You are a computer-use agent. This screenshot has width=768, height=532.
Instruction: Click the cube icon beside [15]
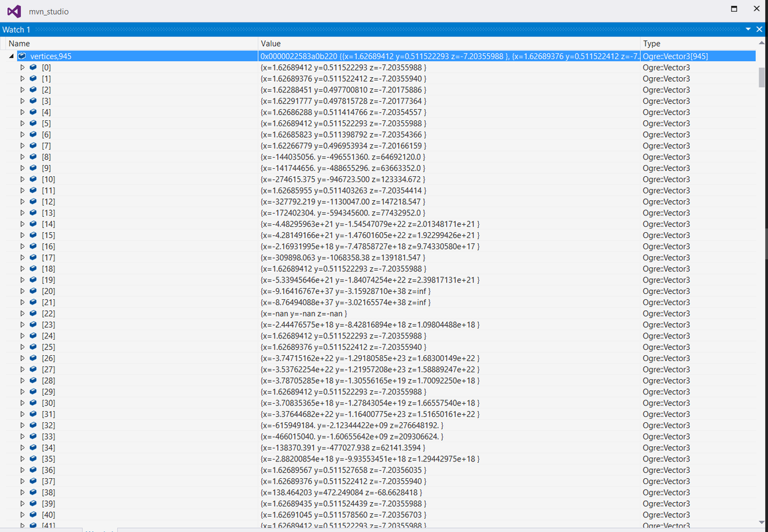point(33,235)
